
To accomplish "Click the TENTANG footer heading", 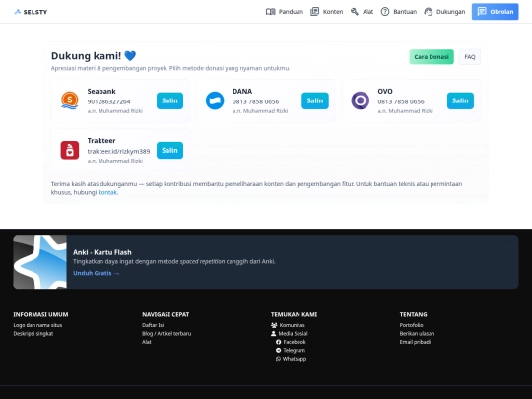I will pos(413,314).
